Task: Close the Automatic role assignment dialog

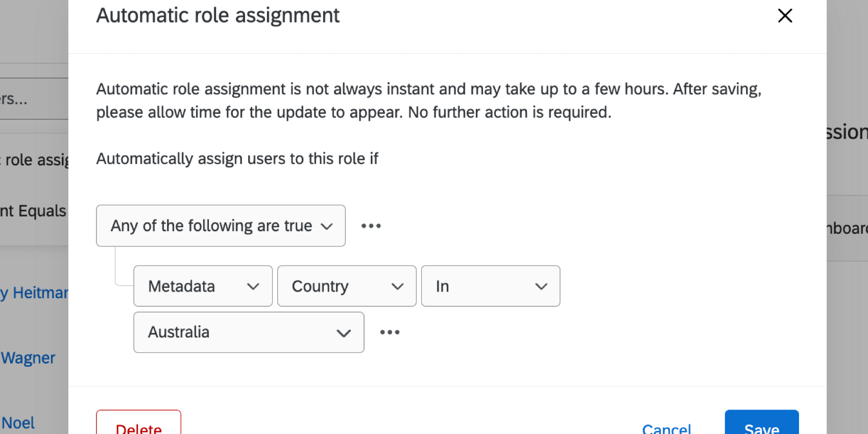Action: [x=785, y=16]
